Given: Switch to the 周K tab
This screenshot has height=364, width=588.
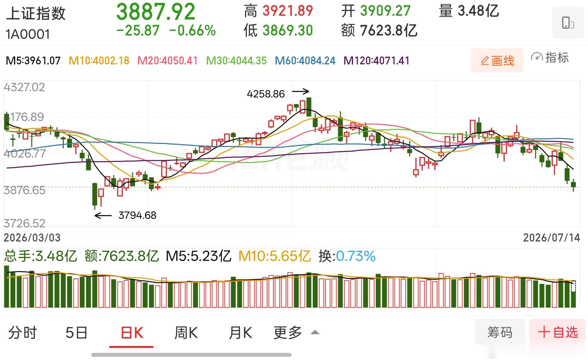Looking at the screenshot, I should coord(186,333).
